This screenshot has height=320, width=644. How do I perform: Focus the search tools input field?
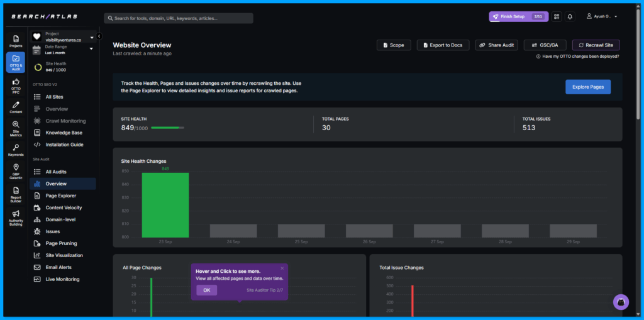178,18
